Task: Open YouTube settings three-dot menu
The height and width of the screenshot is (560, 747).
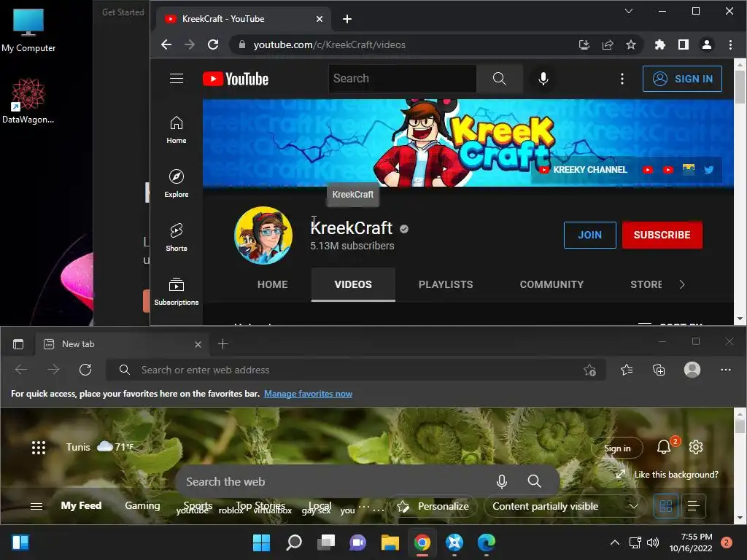Action: click(x=622, y=79)
